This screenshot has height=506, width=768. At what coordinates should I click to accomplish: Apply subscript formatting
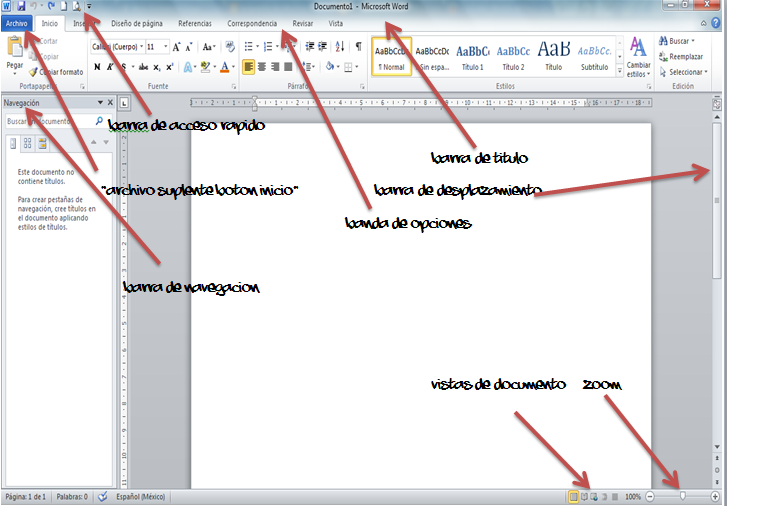coord(158,67)
